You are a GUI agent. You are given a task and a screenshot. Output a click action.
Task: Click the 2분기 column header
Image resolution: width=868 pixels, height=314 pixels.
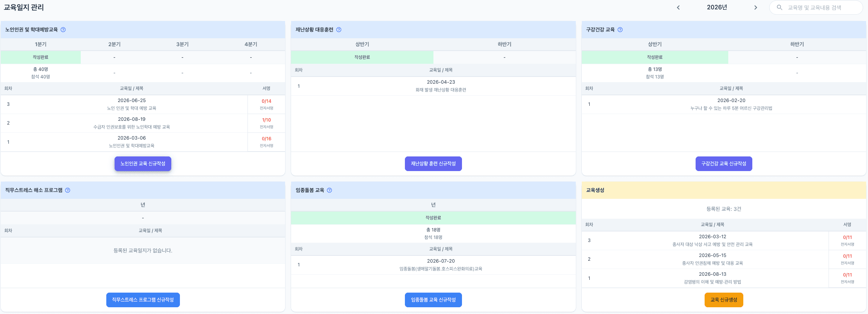115,44
